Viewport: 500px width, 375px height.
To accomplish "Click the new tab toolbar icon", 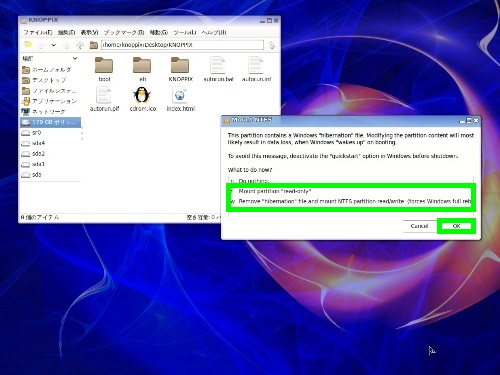I will pos(28,44).
